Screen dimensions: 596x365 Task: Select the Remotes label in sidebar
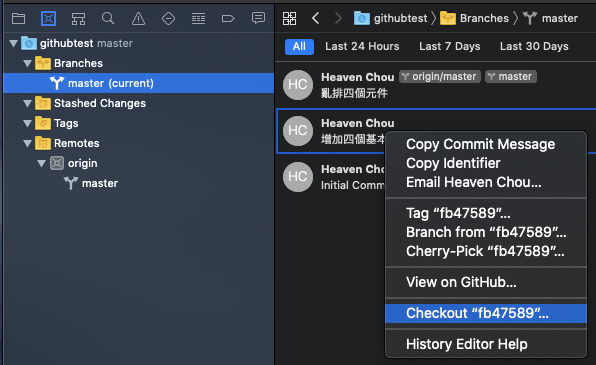pyautogui.click(x=77, y=143)
